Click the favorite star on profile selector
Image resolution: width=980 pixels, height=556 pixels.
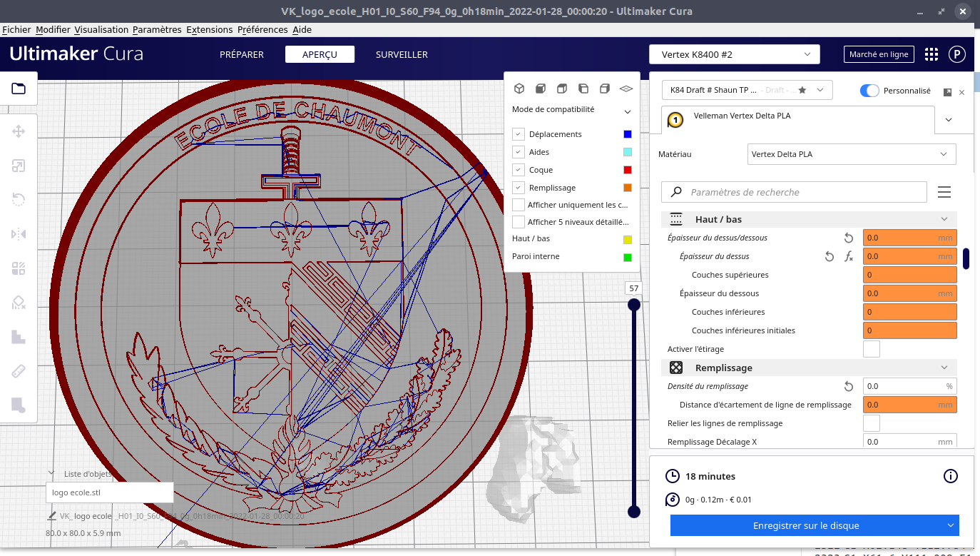coord(802,90)
